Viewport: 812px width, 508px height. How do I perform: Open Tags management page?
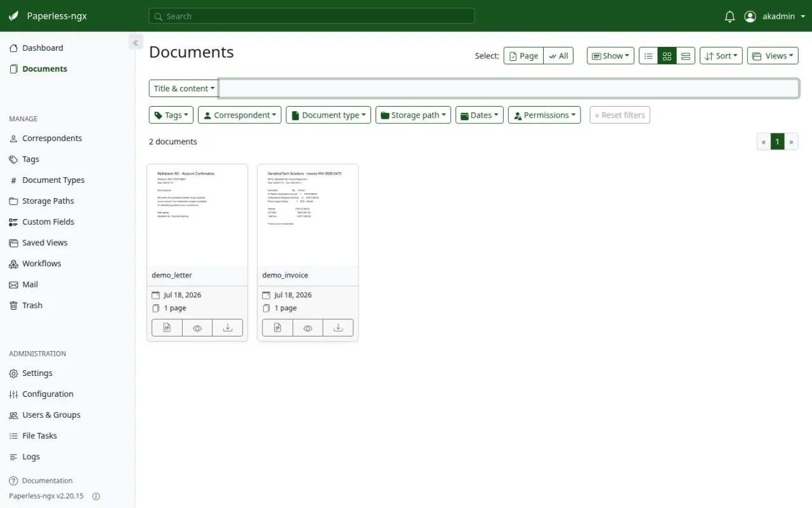[30, 159]
